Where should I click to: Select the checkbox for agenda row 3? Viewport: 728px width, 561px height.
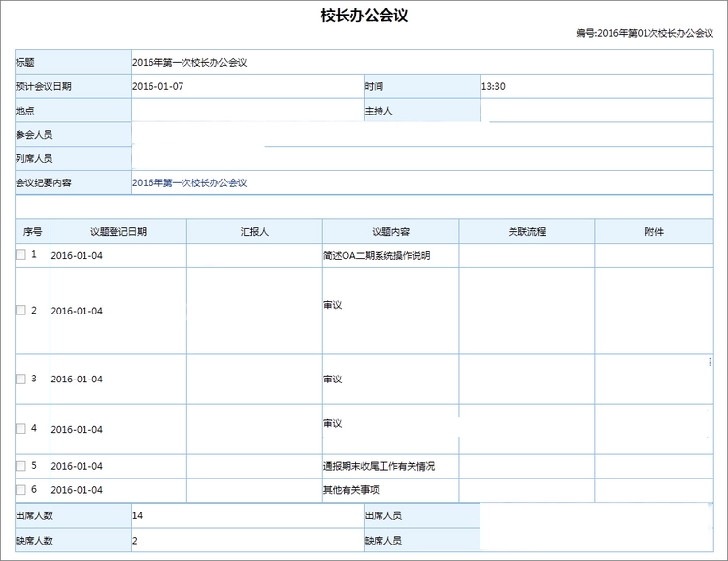click(x=20, y=379)
